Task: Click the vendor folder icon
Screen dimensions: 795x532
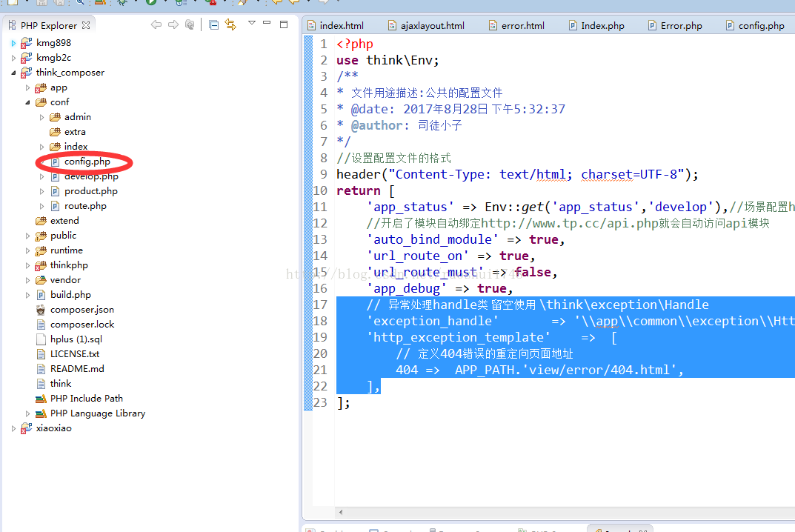Action: tap(41, 280)
